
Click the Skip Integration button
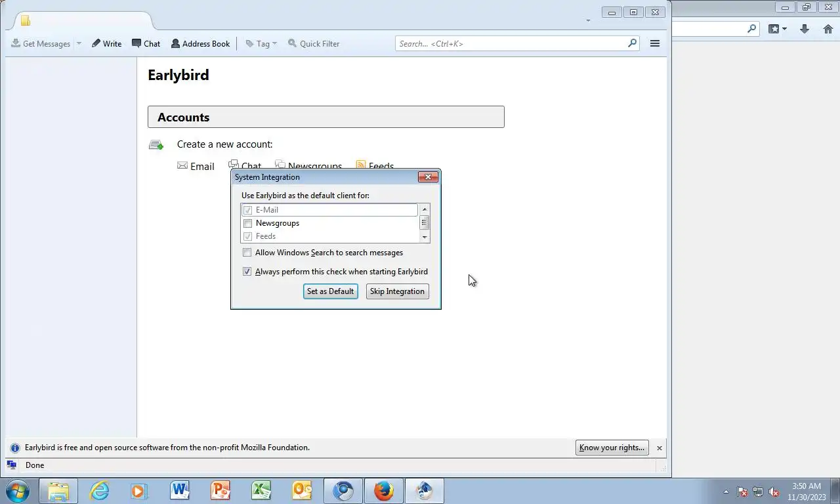(x=397, y=291)
